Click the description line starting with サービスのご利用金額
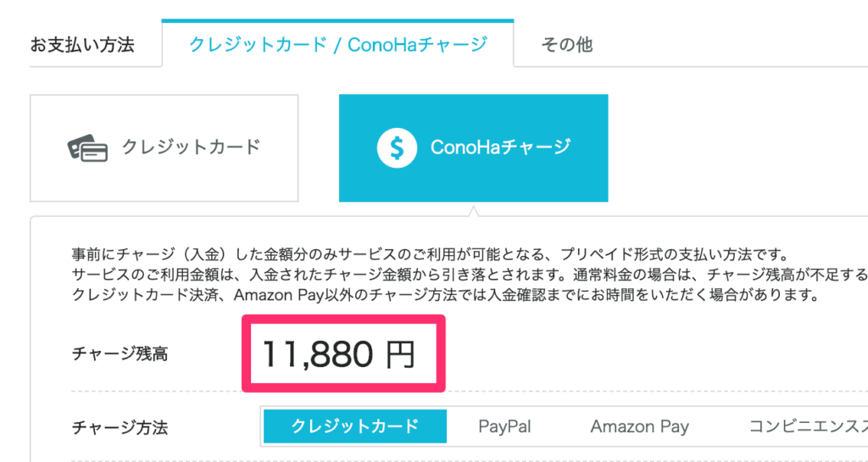This screenshot has height=462, width=868. [470, 275]
